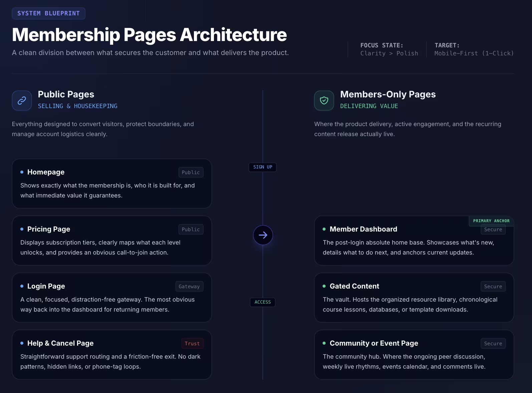The height and width of the screenshot is (393, 532).
Task: Click the Help page friction-free exit description
Action: point(110,362)
